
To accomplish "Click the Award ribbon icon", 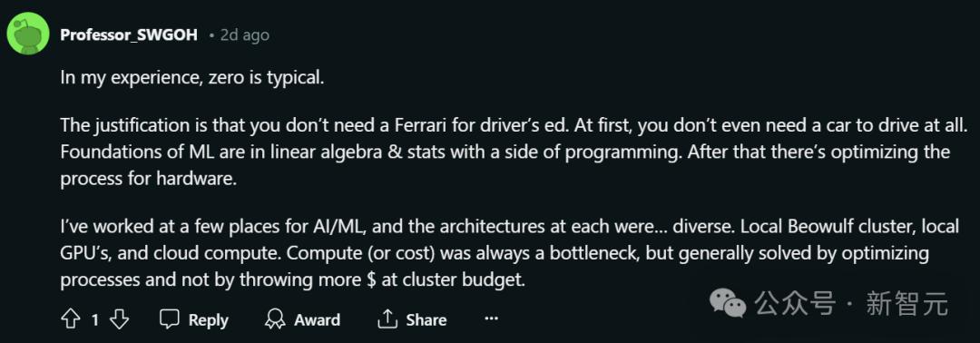I will [x=275, y=319].
